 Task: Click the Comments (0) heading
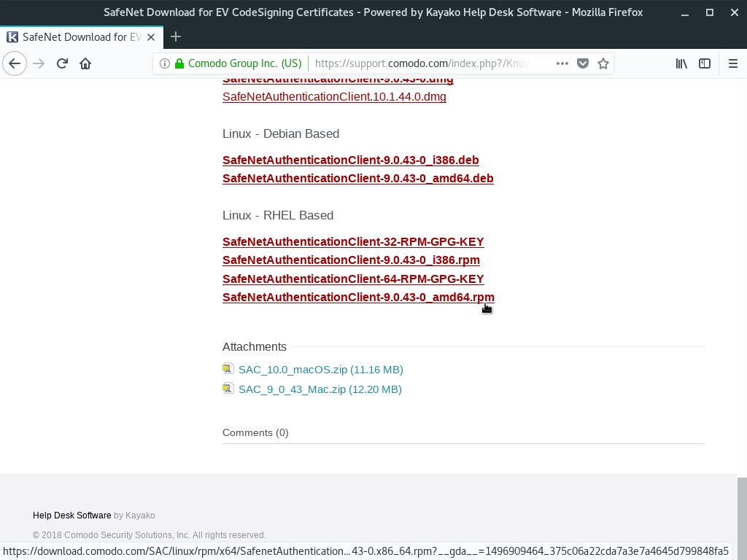[x=255, y=432]
